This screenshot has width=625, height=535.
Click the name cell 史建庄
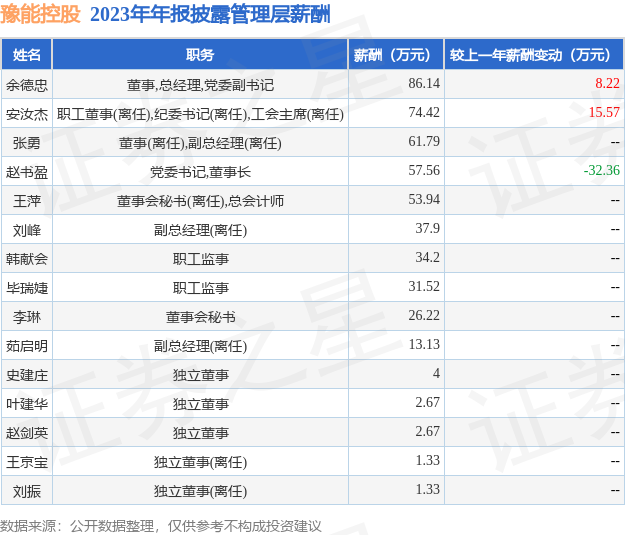[x=27, y=375]
